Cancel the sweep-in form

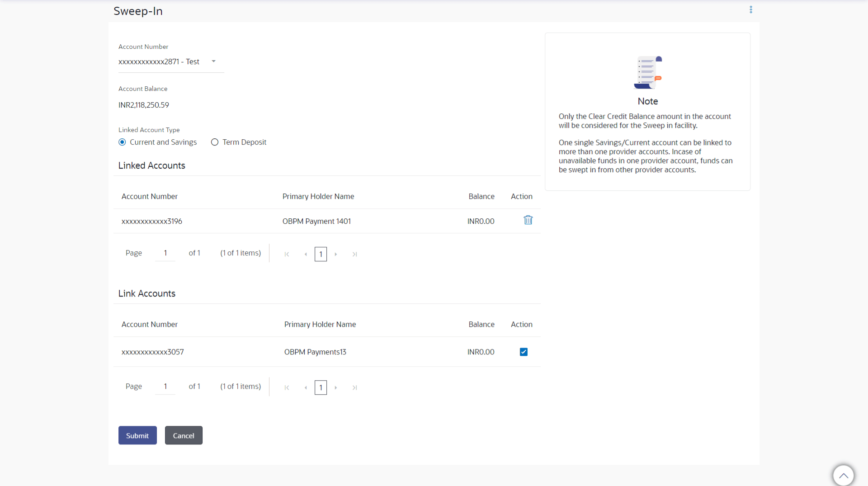coord(184,435)
